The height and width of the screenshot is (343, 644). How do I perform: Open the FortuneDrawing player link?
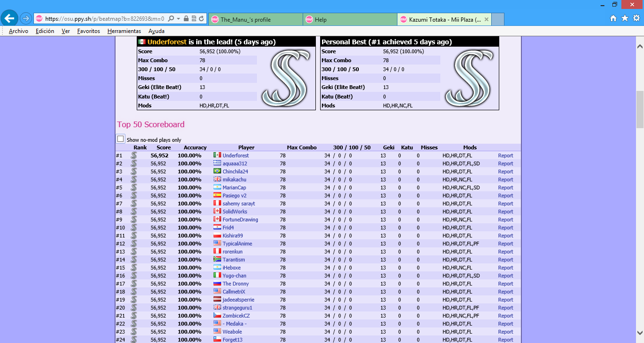[240, 220]
